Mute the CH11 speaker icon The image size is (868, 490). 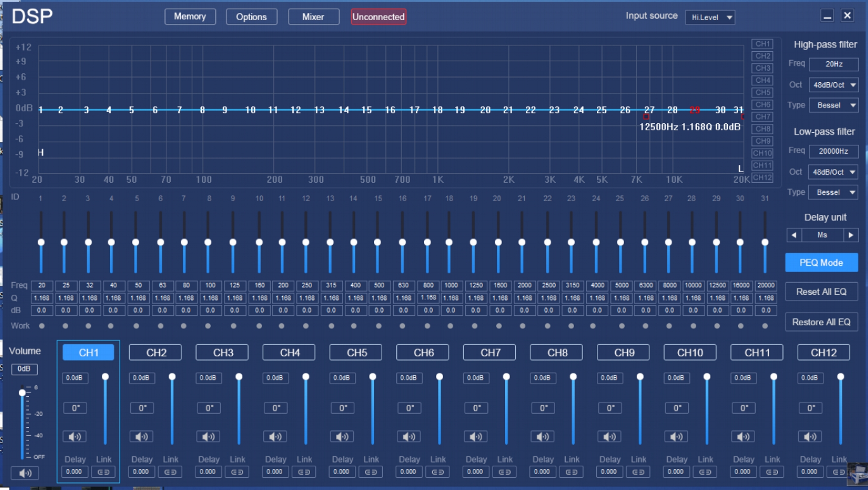pyautogui.click(x=743, y=437)
